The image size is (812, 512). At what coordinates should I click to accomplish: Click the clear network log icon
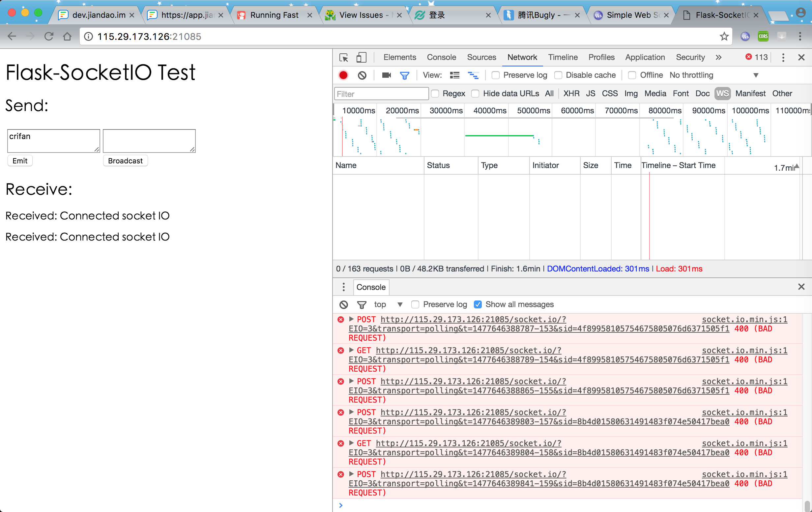362,74
